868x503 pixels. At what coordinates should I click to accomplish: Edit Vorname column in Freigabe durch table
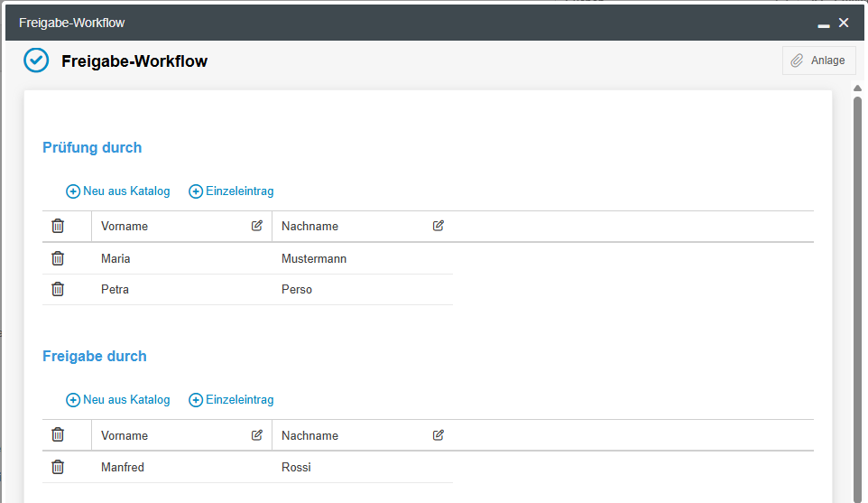pos(257,434)
